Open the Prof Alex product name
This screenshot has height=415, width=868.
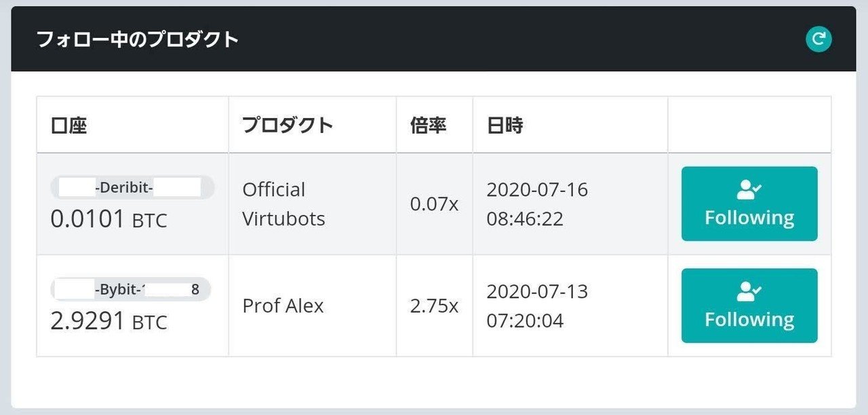tap(283, 306)
